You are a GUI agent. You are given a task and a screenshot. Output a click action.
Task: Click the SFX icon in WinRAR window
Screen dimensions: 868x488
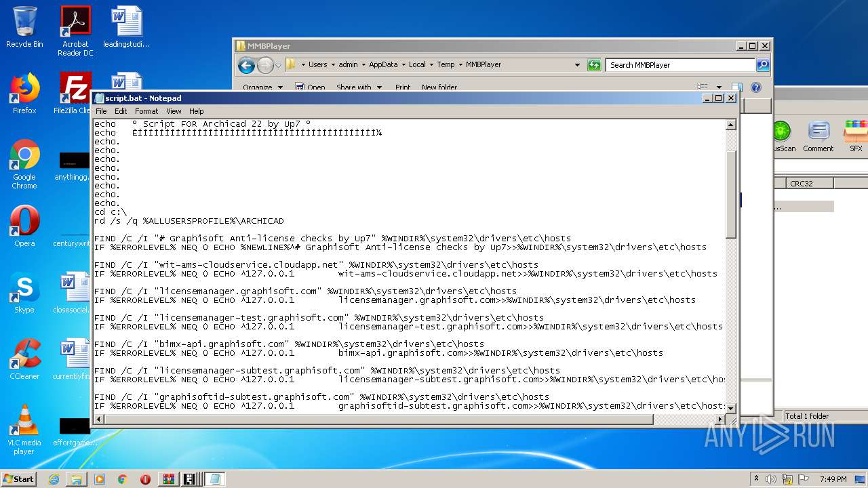[x=856, y=136]
